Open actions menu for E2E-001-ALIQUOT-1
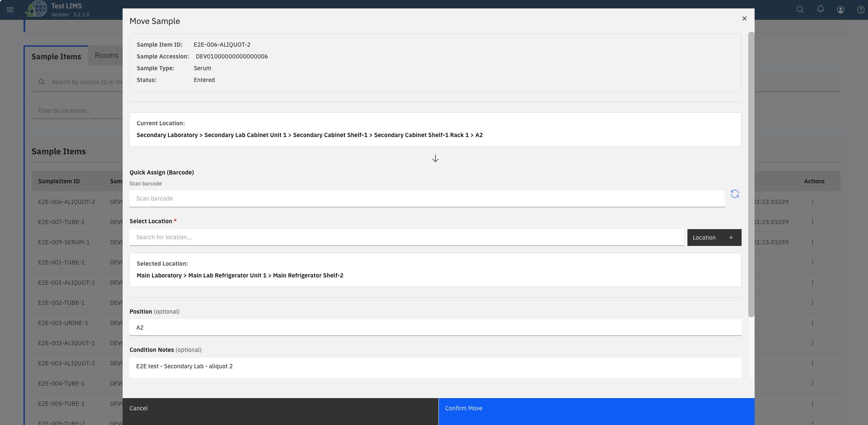Image resolution: width=868 pixels, height=425 pixels. point(812,282)
